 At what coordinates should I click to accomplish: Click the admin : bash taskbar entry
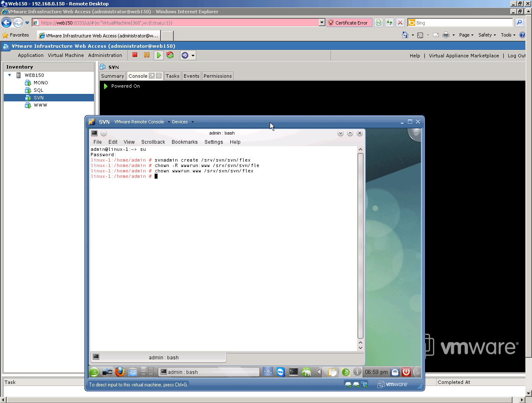tap(209, 372)
